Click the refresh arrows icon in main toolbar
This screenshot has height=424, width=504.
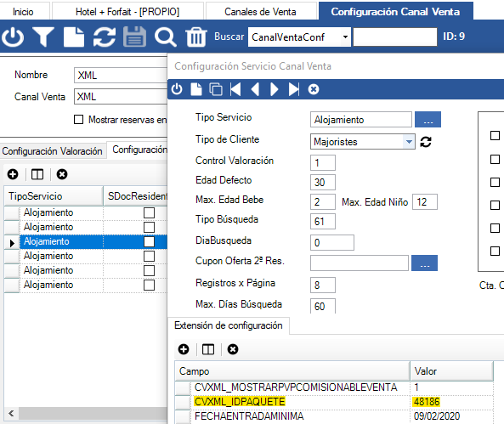click(105, 37)
